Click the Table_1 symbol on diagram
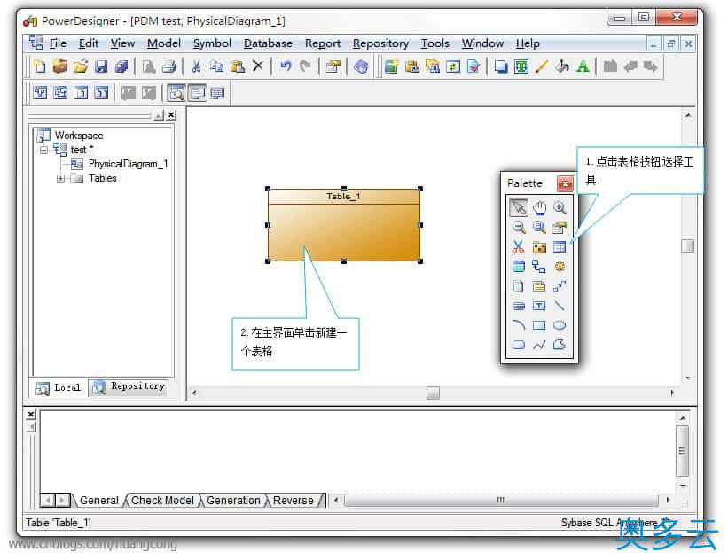 (x=344, y=225)
